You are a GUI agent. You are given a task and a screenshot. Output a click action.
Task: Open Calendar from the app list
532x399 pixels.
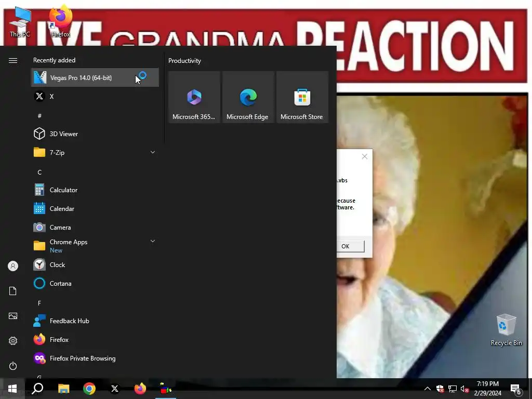(x=95, y=209)
